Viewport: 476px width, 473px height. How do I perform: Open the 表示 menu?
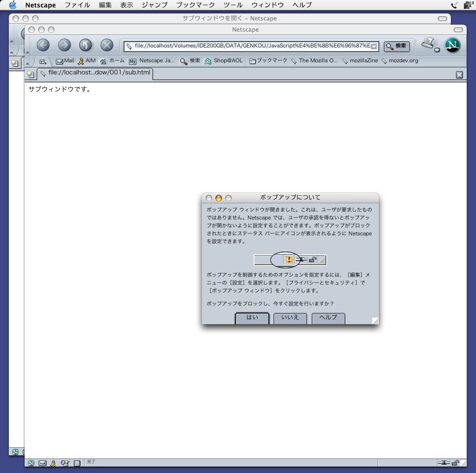tap(127, 5)
